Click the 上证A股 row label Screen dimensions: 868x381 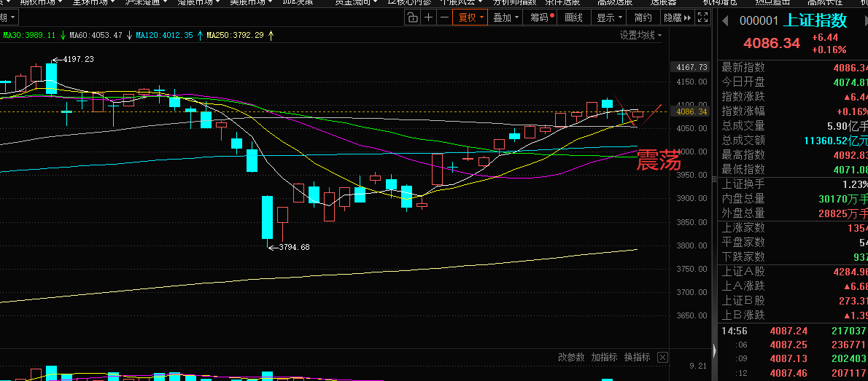point(743,272)
